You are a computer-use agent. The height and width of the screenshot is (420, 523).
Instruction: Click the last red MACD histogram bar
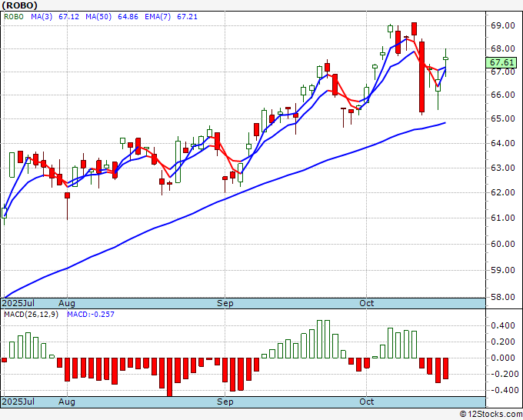(x=445, y=368)
